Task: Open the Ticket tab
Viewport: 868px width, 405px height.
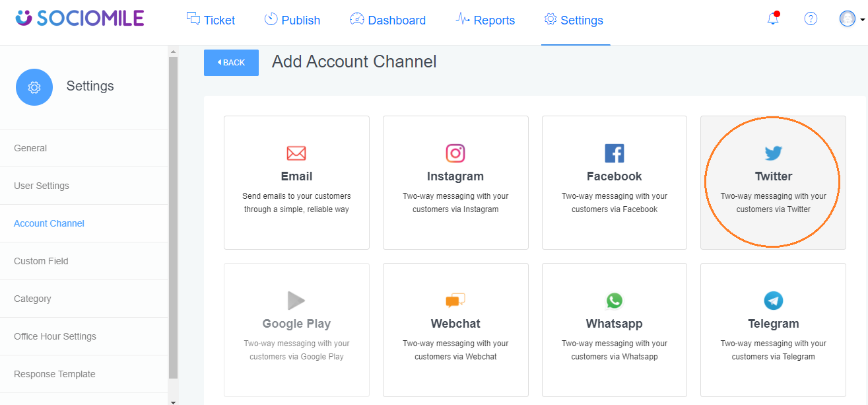Action: pyautogui.click(x=211, y=20)
